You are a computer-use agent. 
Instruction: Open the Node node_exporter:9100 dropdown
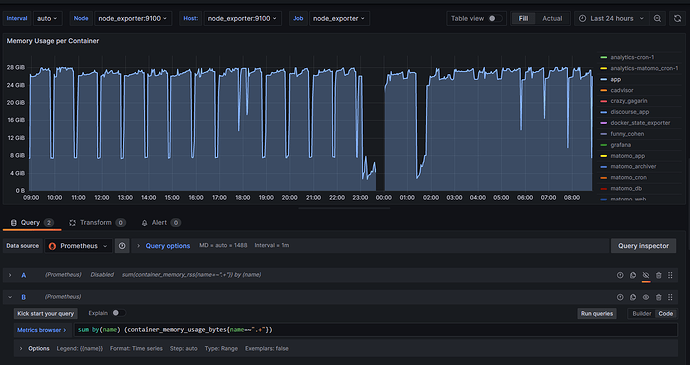[133, 18]
